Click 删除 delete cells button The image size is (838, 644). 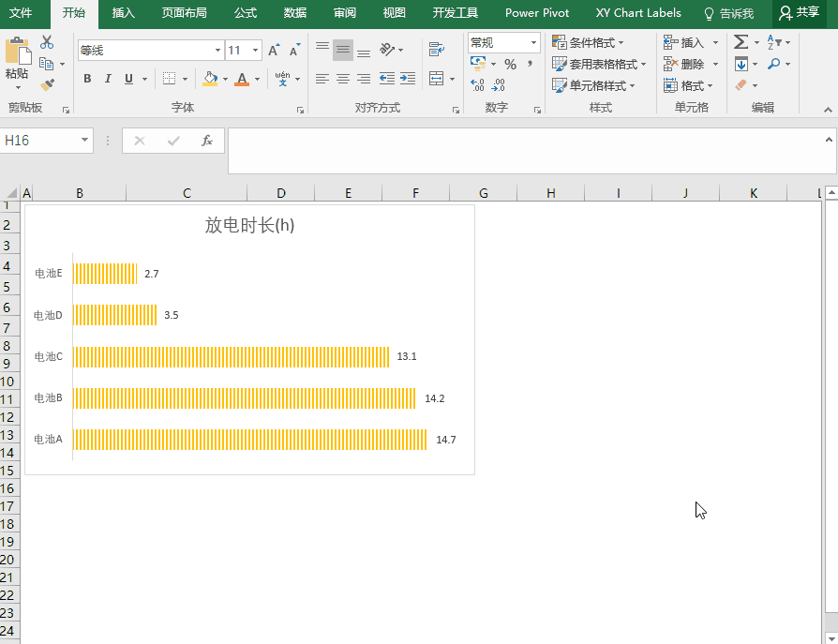click(684, 64)
